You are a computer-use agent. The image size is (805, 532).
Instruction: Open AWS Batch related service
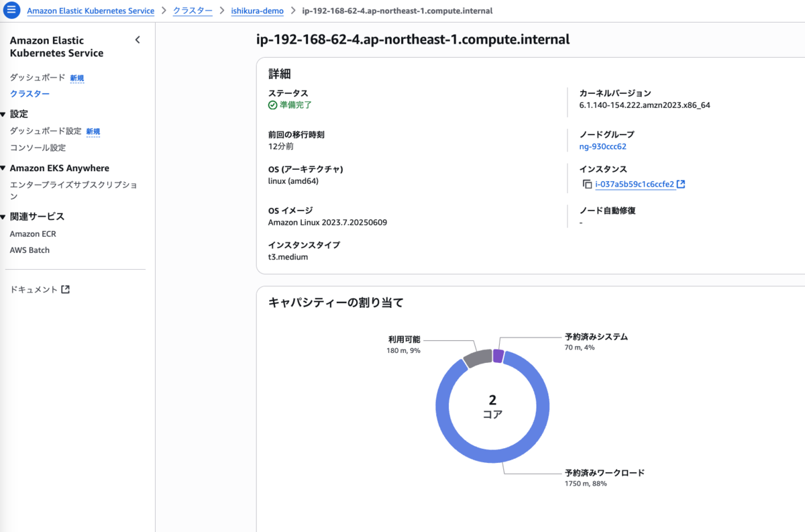tap(30, 250)
